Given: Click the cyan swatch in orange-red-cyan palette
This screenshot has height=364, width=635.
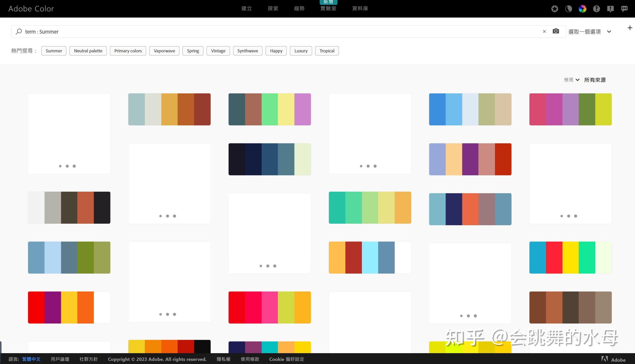Looking at the screenshot, I should [x=370, y=257].
